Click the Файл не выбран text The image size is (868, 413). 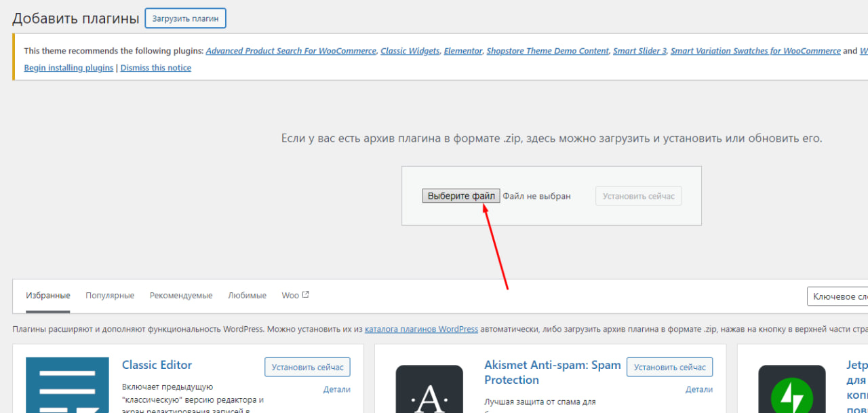(x=536, y=196)
